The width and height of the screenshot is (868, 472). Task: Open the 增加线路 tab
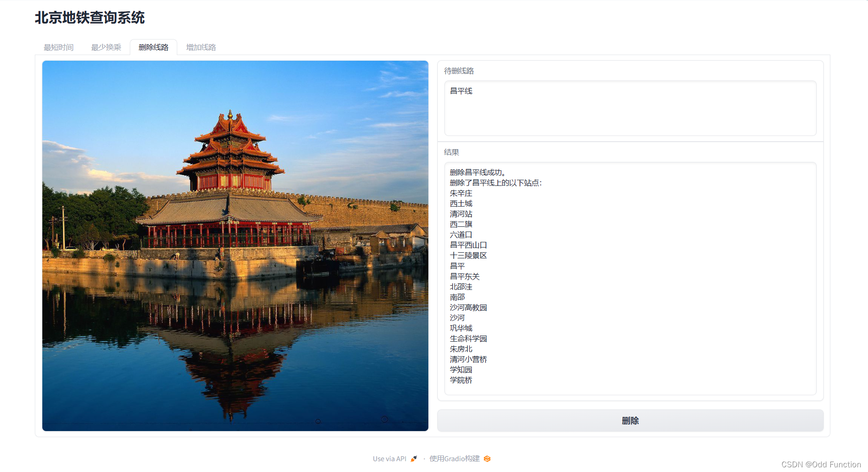pos(201,47)
